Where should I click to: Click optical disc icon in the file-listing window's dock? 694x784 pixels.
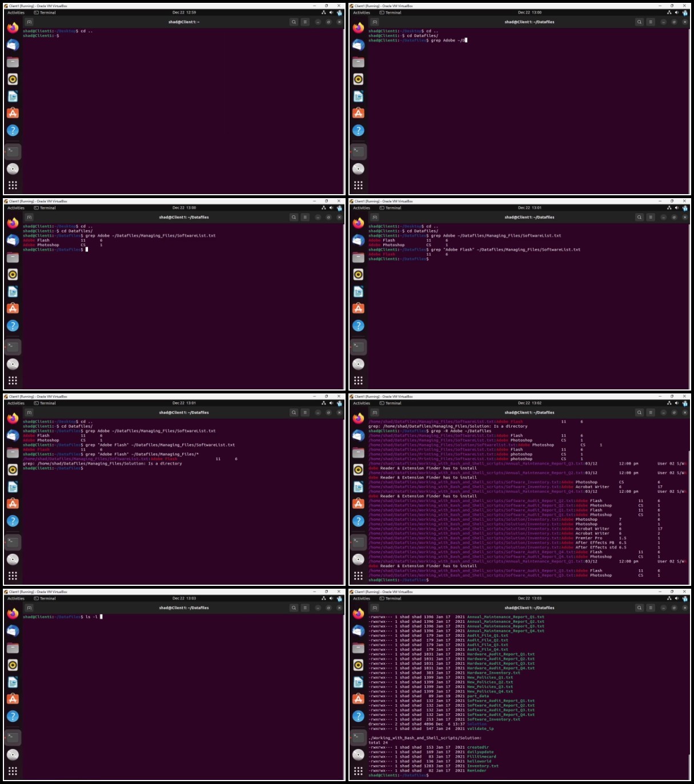pos(358,755)
